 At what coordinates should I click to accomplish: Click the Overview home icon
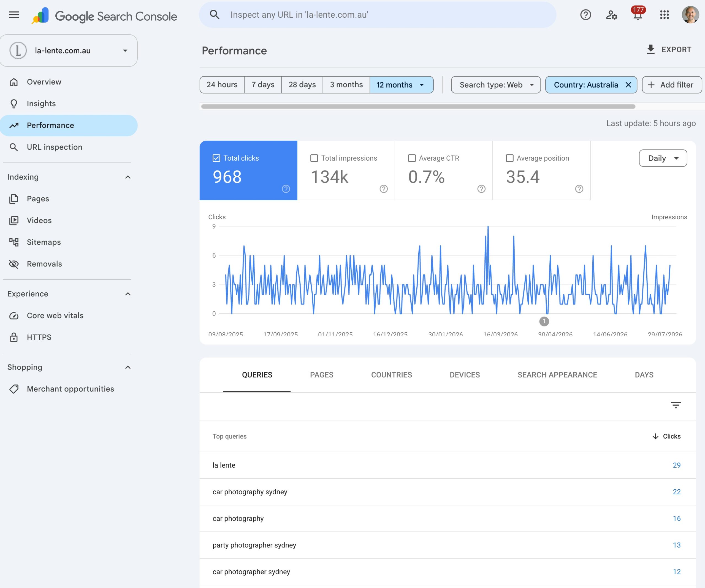tap(14, 82)
